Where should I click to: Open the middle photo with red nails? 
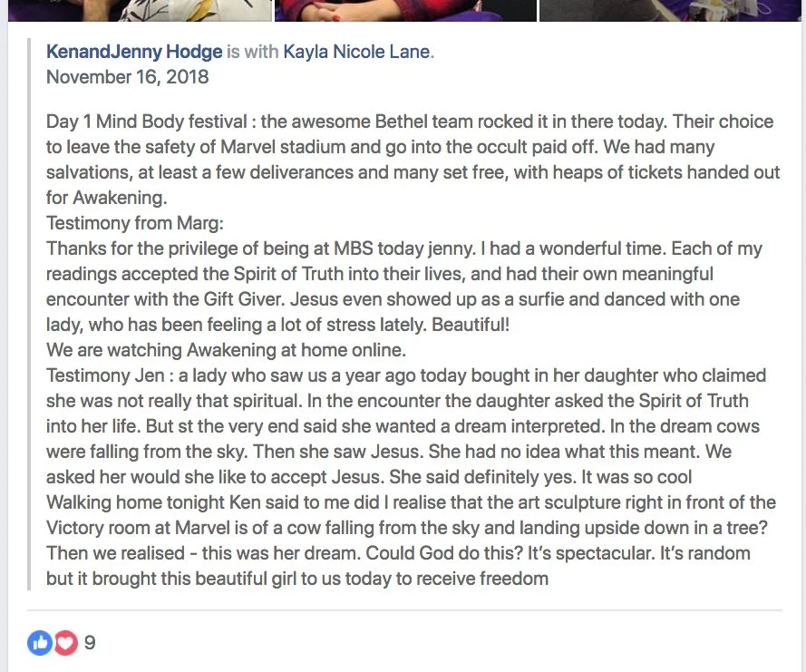(405, 10)
